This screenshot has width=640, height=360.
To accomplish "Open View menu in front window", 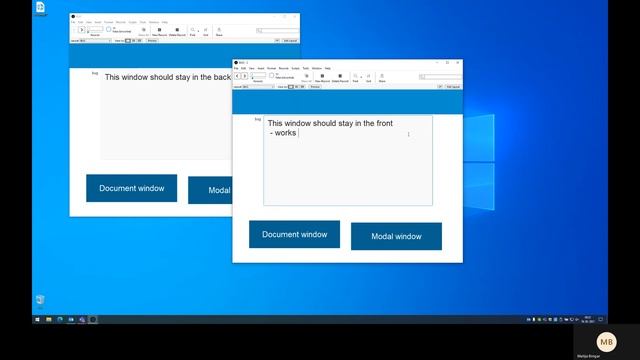I will point(251,68).
